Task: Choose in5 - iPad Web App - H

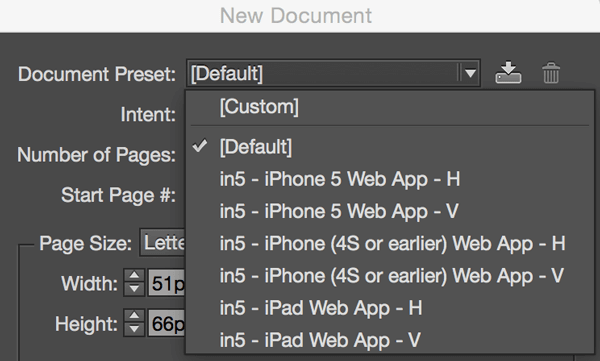Action: (x=390, y=308)
